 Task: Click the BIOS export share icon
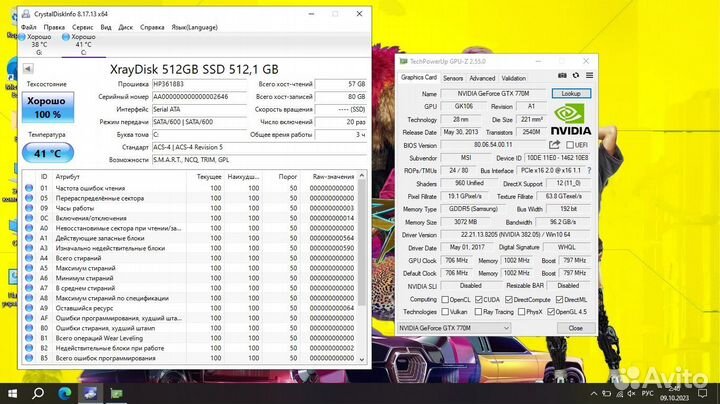coord(554,145)
